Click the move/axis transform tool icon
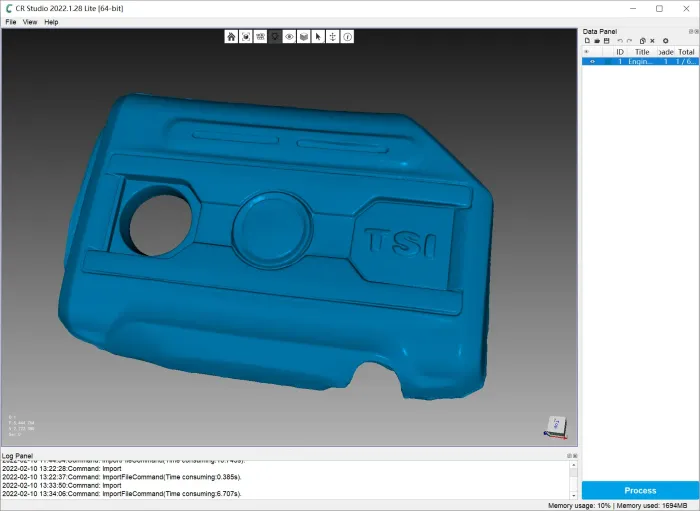 (333, 37)
